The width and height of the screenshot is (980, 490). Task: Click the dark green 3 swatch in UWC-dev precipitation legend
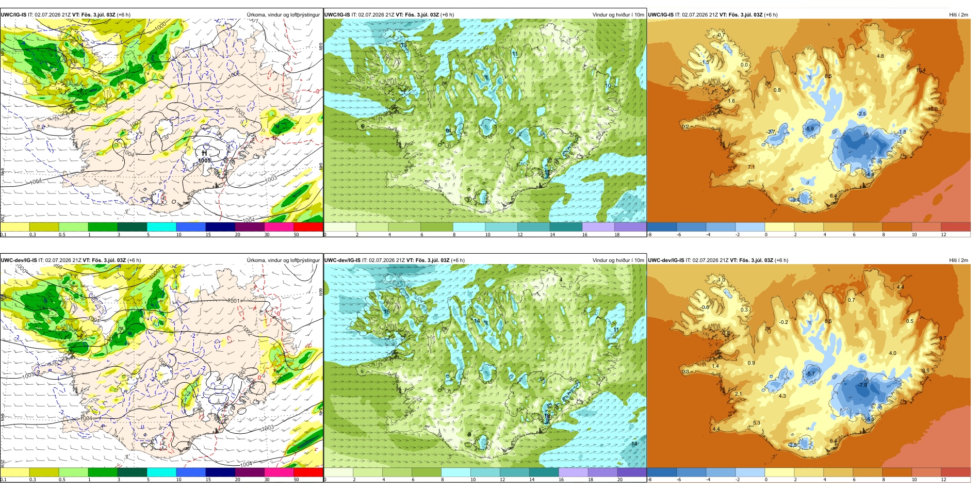[132, 472]
